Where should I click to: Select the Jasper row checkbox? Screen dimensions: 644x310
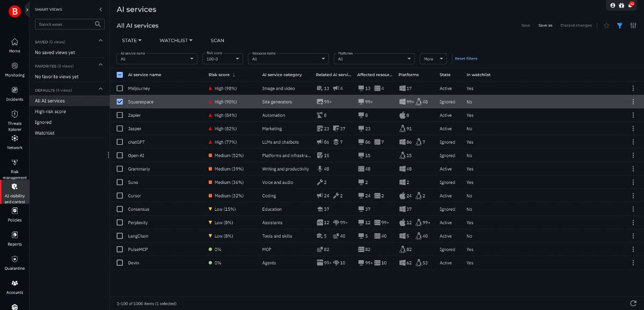(120, 128)
